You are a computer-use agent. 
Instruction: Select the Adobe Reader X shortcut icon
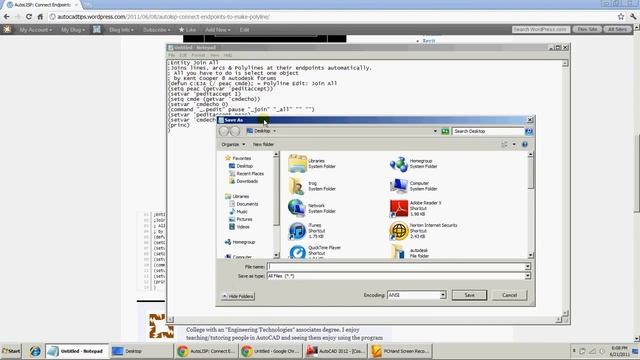click(398, 208)
